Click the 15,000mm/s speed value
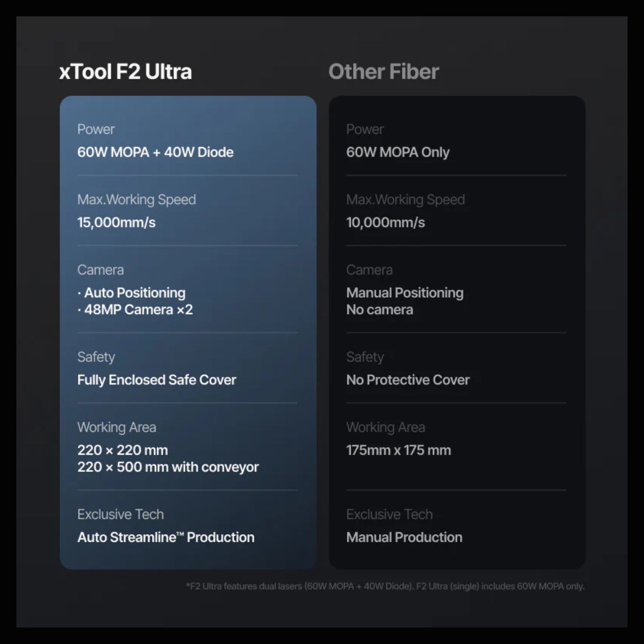Image resolution: width=644 pixels, height=644 pixels. [x=116, y=222]
